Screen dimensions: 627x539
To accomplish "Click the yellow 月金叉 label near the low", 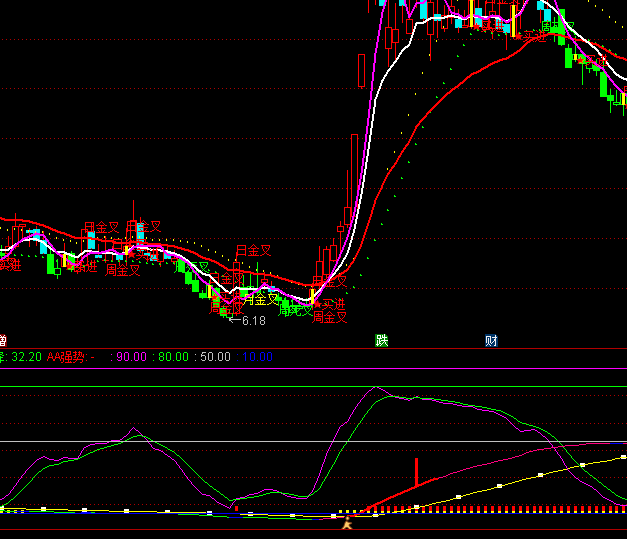I will [x=262, y=299].
